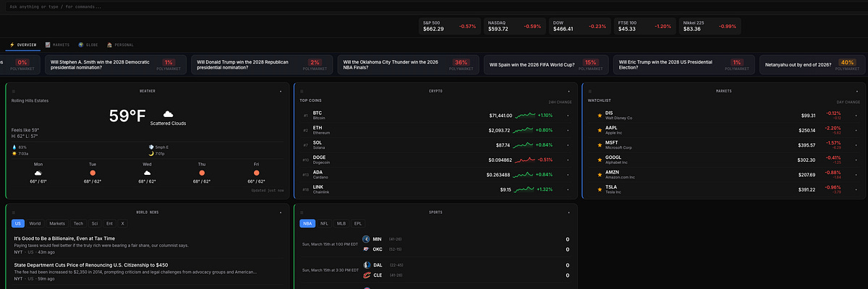Screen dimensions: 868x289
Task: Open Stephen A. Smith Democratic nomination market
Action: click(116, 65)
